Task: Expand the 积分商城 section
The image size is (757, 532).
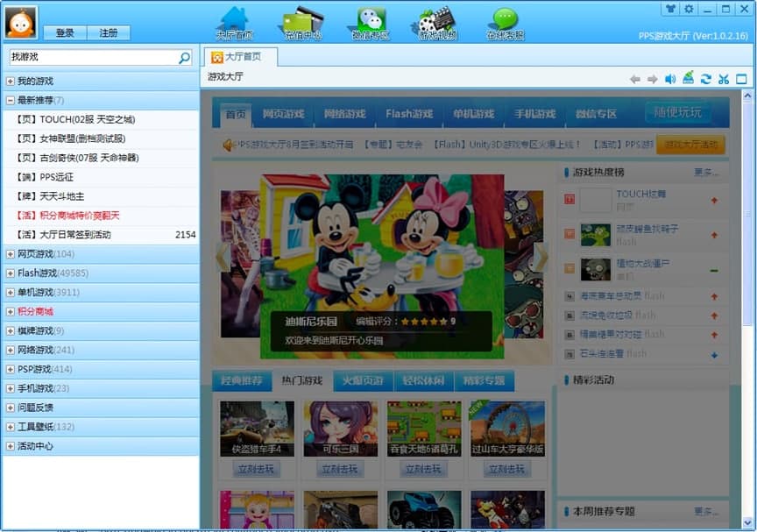Action: [x=11, y=312]
